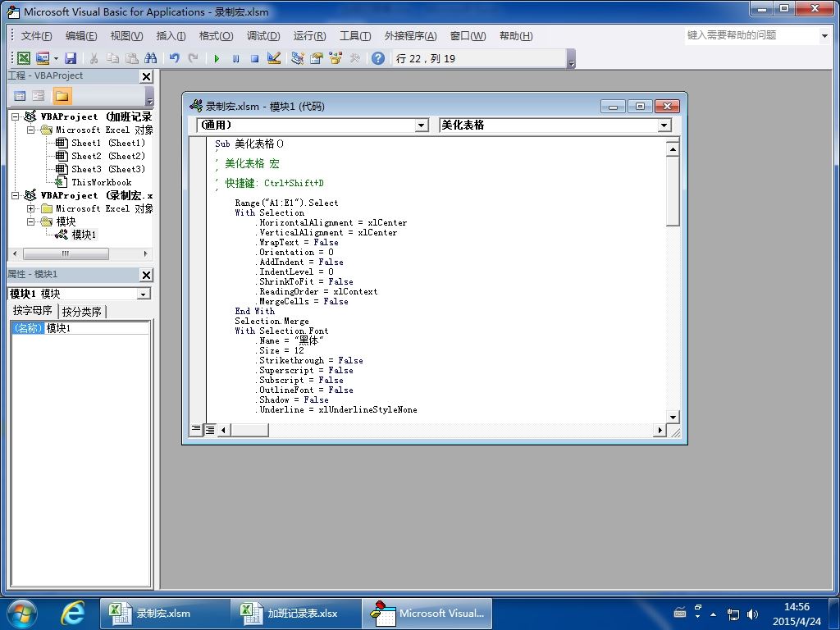Open the 调试(D) menu
Screen dimensions: 840x630
pos(263,36)
